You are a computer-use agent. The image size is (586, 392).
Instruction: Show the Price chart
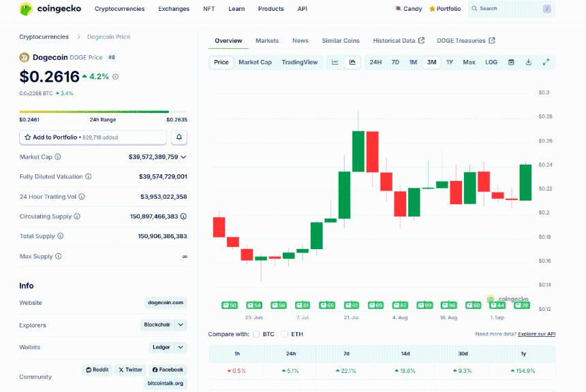(x=221, y=63)
